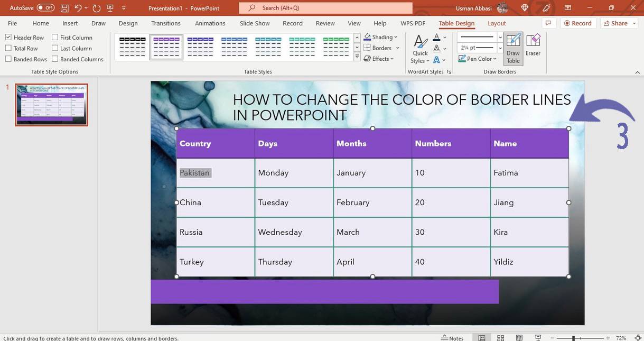Image resolution: width=644 pixels, height=341 pixels.
Task: Open WordArt Quick Styles
Action: coord(419,48)
